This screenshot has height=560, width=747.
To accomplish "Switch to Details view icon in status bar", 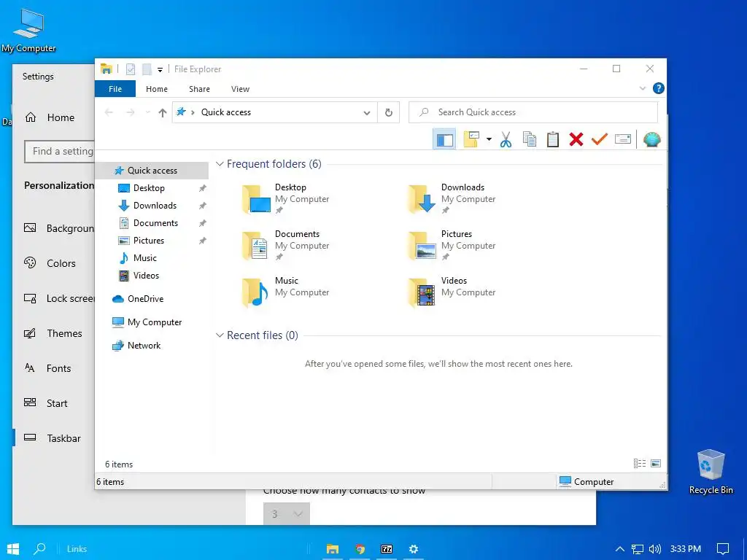I will 639,463.
